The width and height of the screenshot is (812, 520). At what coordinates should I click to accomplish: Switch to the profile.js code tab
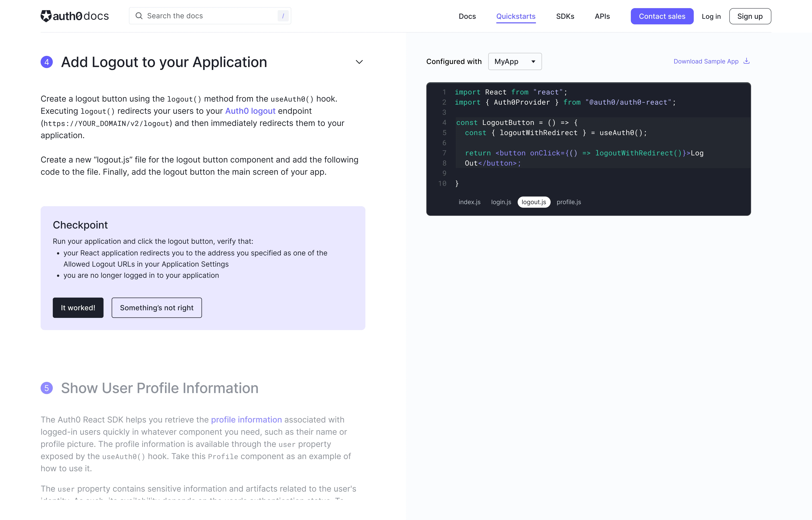click(569, 202)
